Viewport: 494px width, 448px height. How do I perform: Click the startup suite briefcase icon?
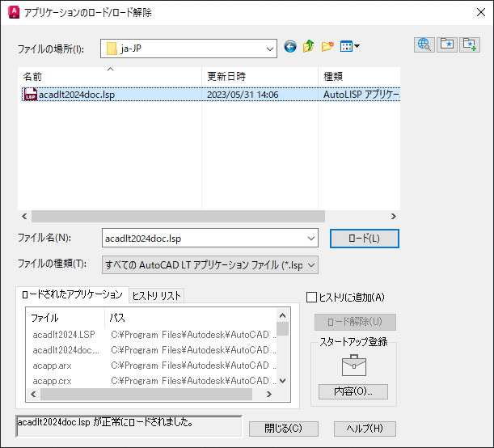point(354,366)
